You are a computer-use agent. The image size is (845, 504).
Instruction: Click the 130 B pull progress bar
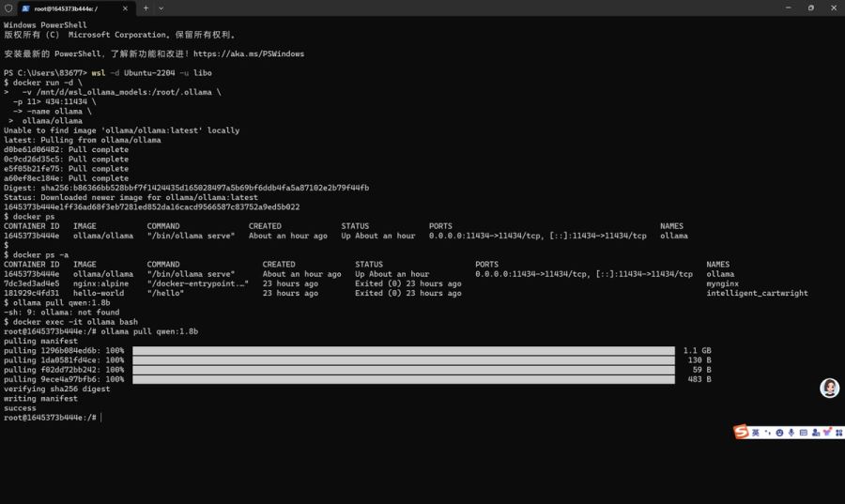pyautogui.click(x=404, y=360)
